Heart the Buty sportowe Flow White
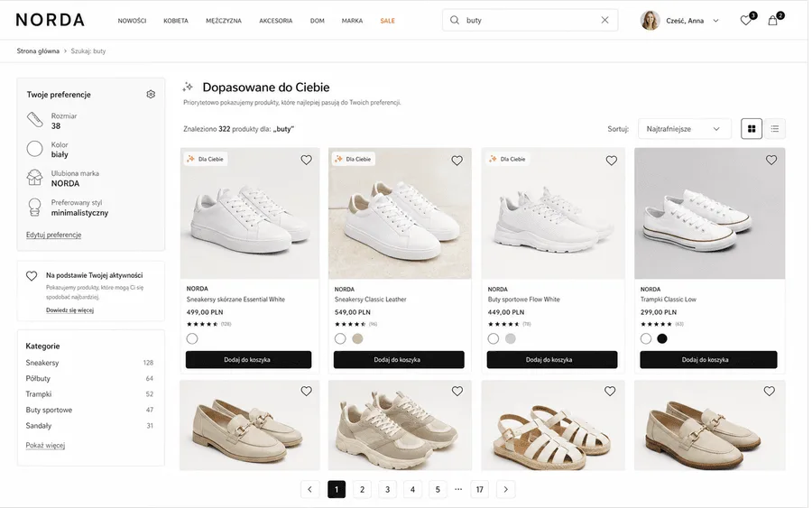The width and height of the screenshot is (812, 508). point(612,161)
